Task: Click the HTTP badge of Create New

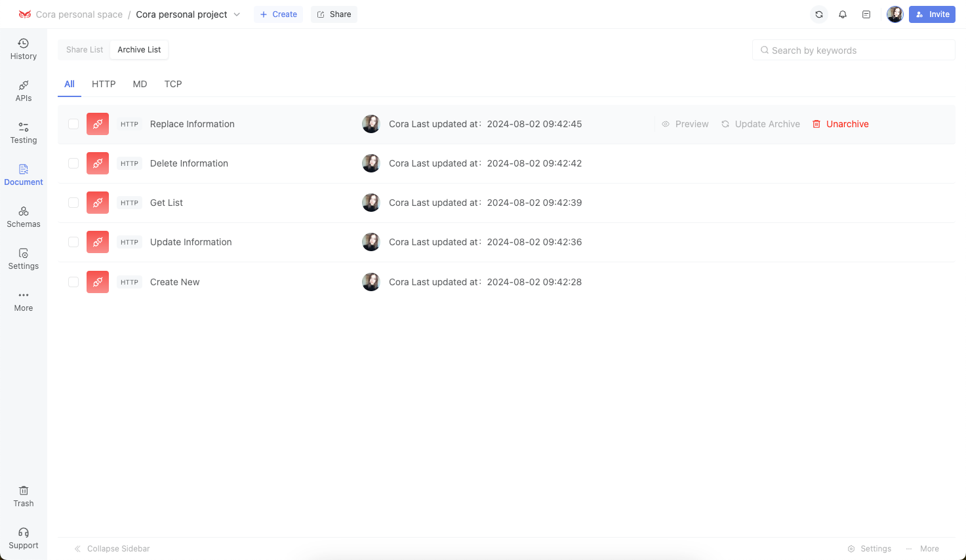Action: tap(129, 282)
